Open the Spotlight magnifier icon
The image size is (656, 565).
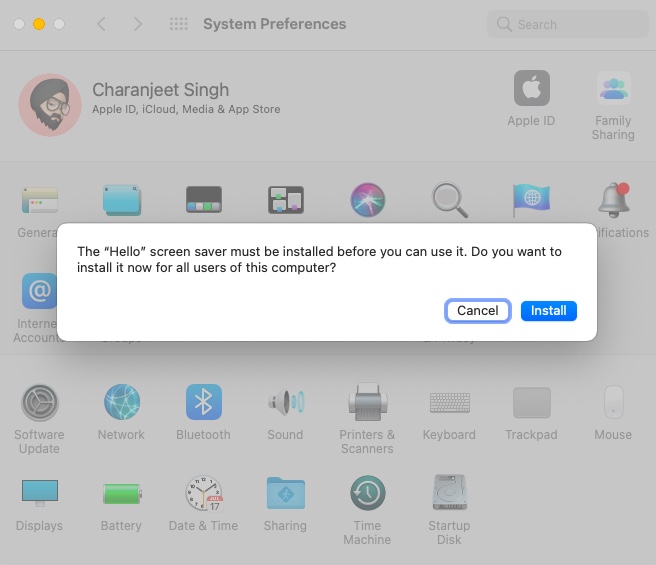point(450,200)
